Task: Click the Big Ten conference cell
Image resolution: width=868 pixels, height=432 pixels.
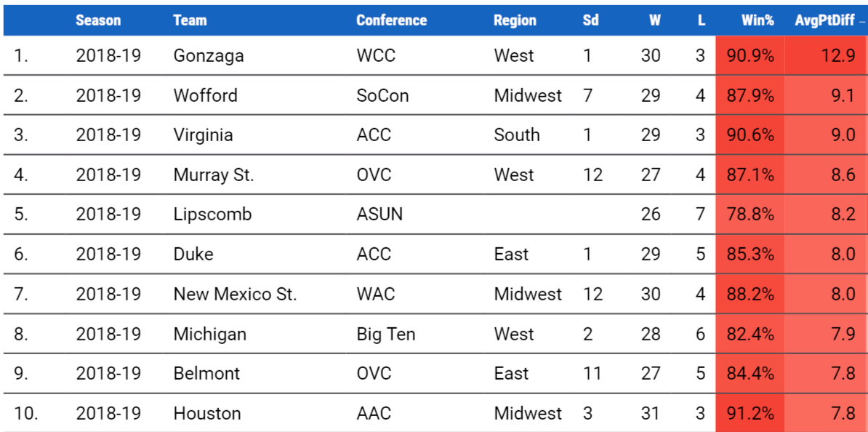Action: 386,334
